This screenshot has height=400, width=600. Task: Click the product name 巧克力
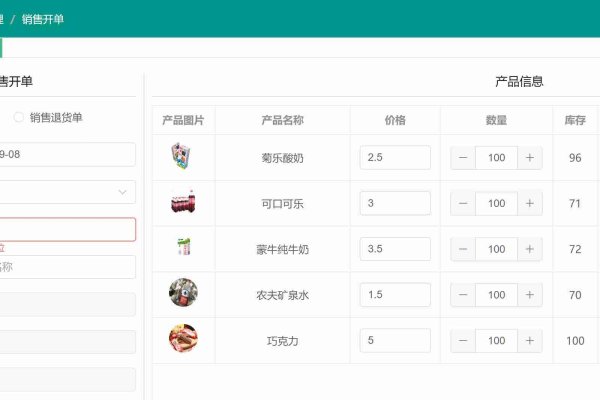[282, 341]
